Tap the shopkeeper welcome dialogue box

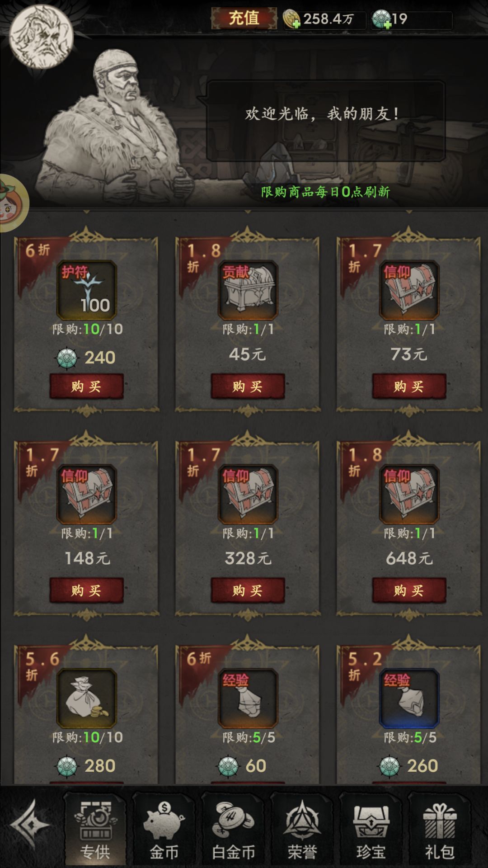pyautogui.click(x=326, y=121)
